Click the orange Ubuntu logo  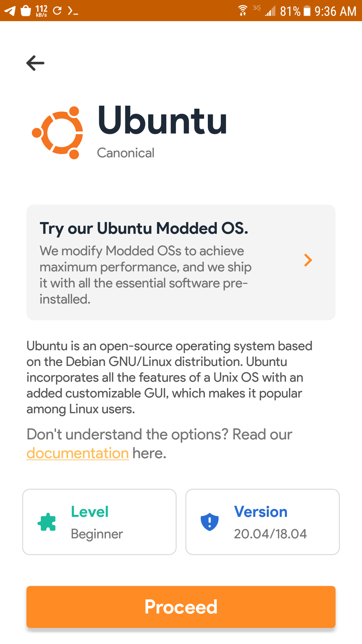click(x=58, y=133)
